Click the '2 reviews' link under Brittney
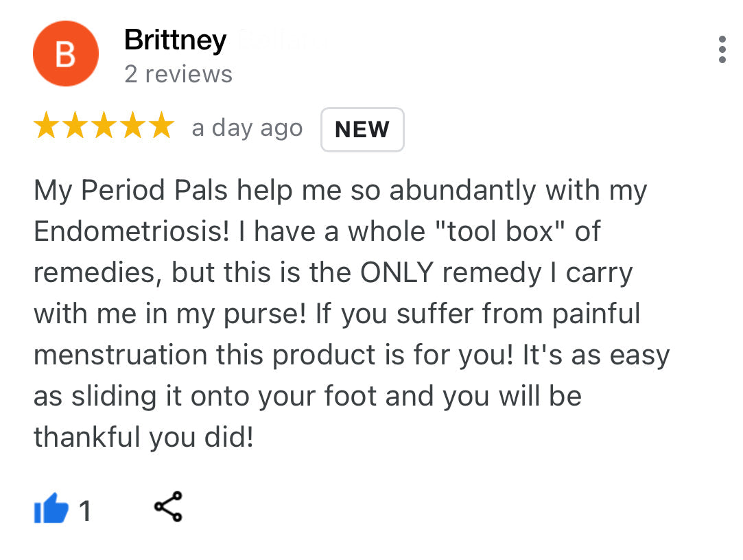743x560 pixels. 179,74
